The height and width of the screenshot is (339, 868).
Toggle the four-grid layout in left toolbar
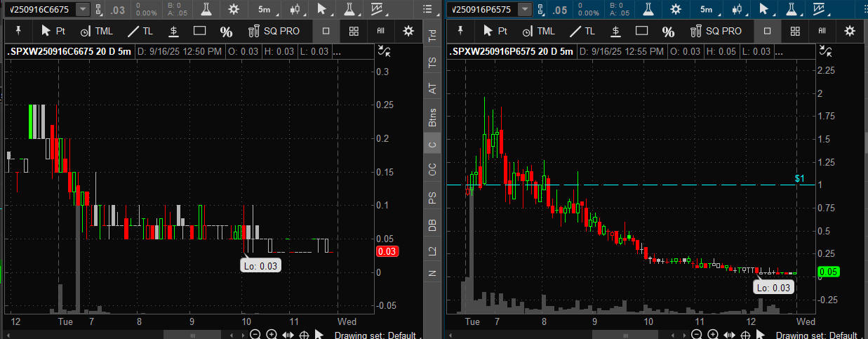[x=354, y=31]
